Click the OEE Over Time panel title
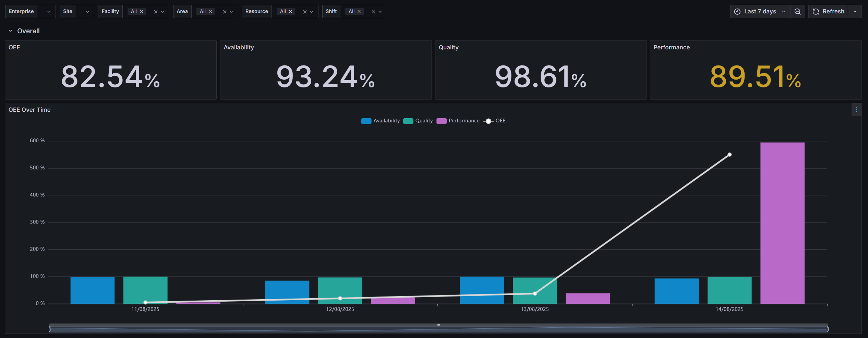Viewport: 868px width, 338px height. [29, 110]
